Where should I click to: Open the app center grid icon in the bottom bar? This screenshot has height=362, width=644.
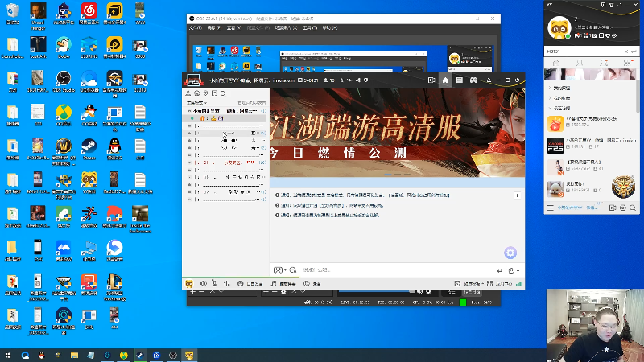[489, 284]
